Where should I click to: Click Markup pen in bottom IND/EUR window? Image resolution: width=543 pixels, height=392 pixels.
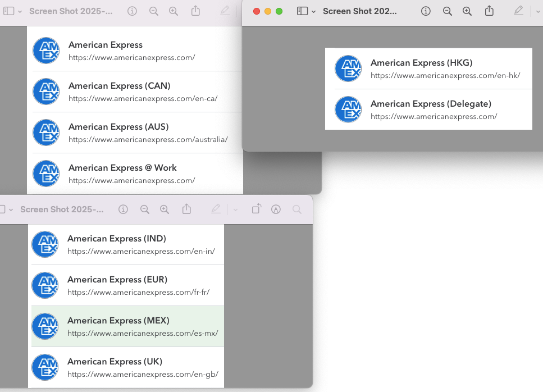[x=216, y=209]
